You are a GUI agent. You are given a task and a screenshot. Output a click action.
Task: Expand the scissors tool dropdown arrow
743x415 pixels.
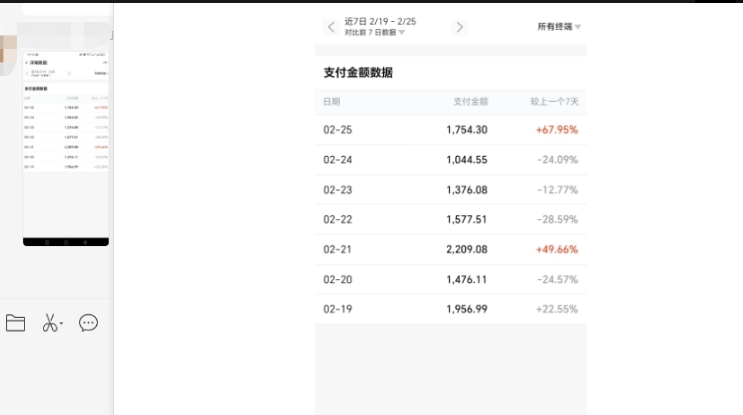[61, 325]
